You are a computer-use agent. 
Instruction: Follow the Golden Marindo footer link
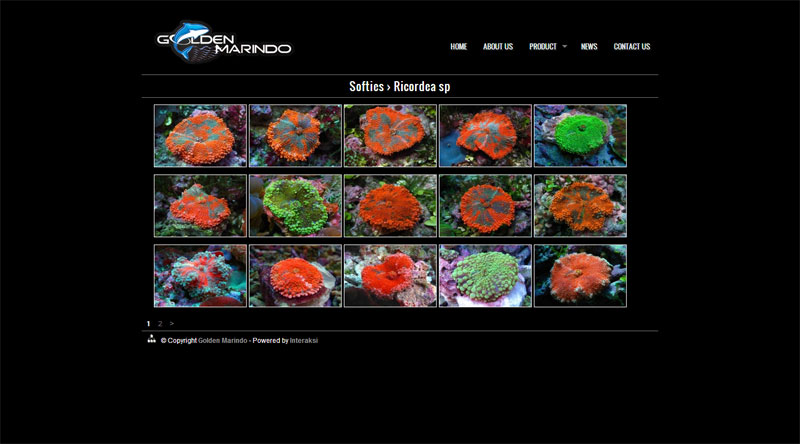(222, 340)
